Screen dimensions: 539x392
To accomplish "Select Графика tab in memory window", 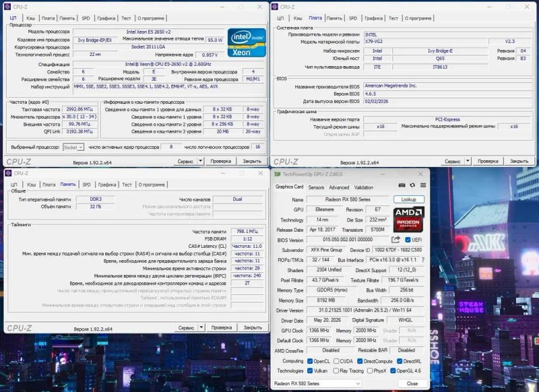I will point(107,185).
